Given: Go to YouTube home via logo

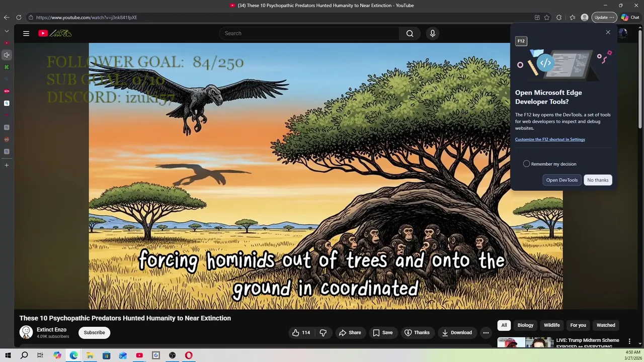Looking at the screenshot, I should pyautogui.click(x=55, y=34).
